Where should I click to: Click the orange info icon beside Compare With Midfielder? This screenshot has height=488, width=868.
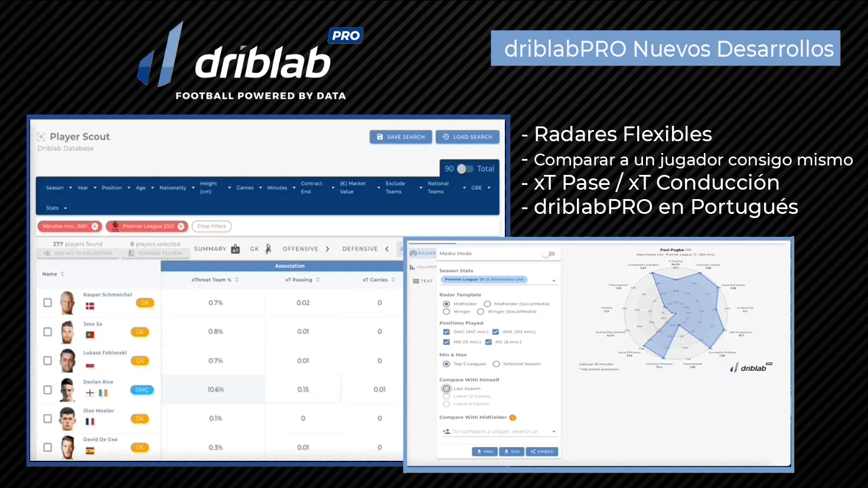[513, 418]
